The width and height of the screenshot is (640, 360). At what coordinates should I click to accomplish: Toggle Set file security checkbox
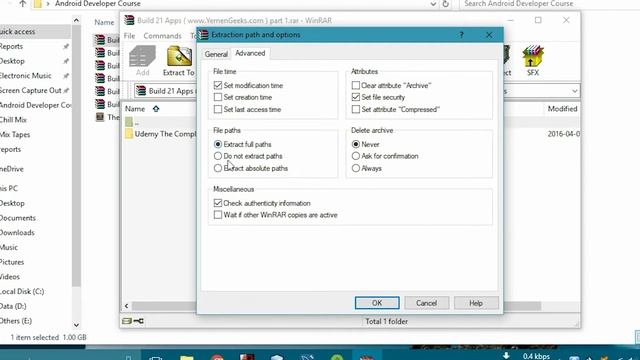point(356,97)
